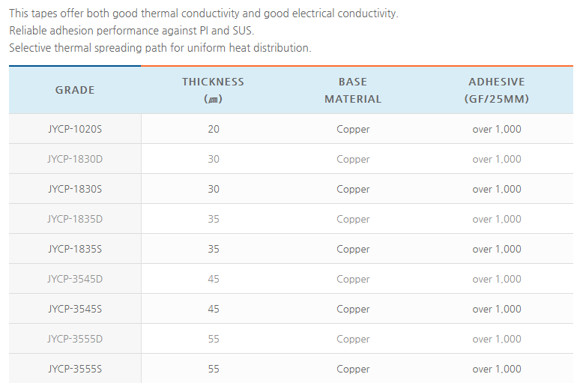This screenshot has height=392, width=586.
Task: Click the Copper cell in JYCP-3555S row
Action: [353, 369]
